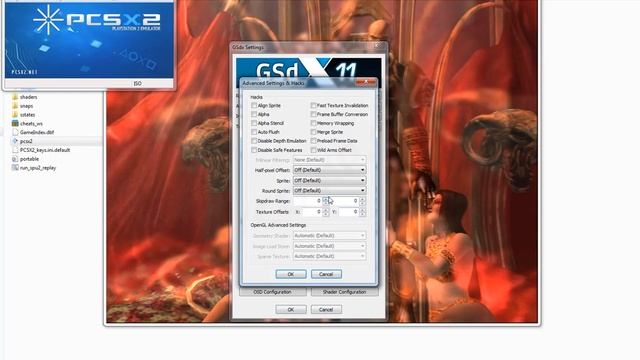The width and height of the screenshot is (640, 360).
Task: Enable Preload Frame Data checkbox
Action: (313, 141)
